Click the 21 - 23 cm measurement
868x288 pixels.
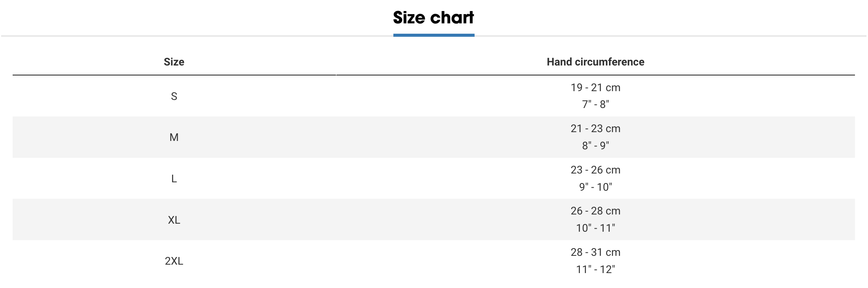point(595,129)
